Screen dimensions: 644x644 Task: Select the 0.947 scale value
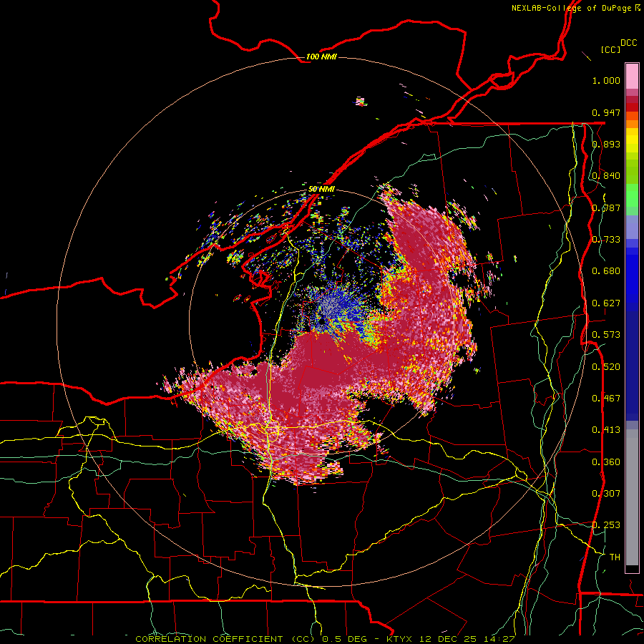pos(606,112)
